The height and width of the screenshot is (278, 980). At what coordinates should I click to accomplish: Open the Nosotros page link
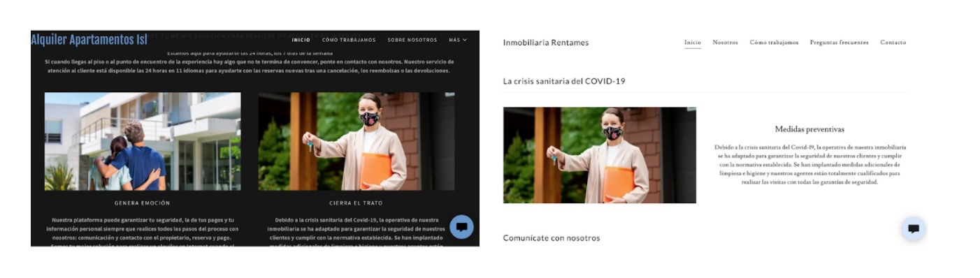tap(725, 43)
